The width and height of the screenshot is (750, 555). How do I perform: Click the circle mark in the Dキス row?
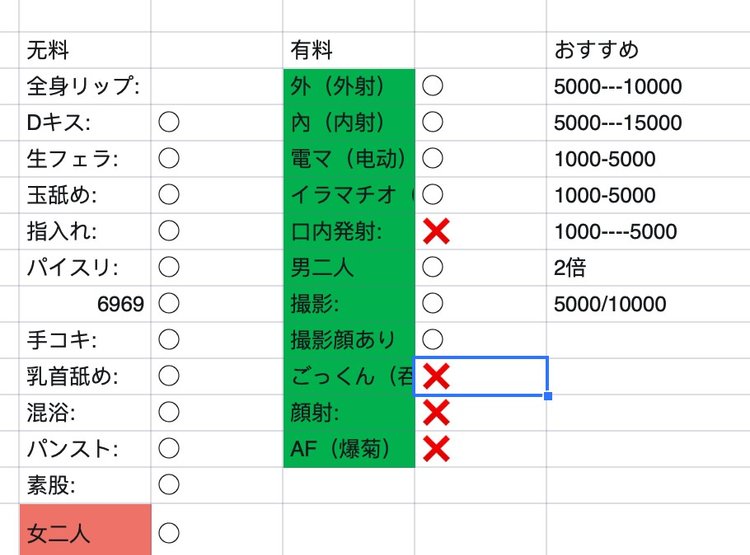coord(169,123)
